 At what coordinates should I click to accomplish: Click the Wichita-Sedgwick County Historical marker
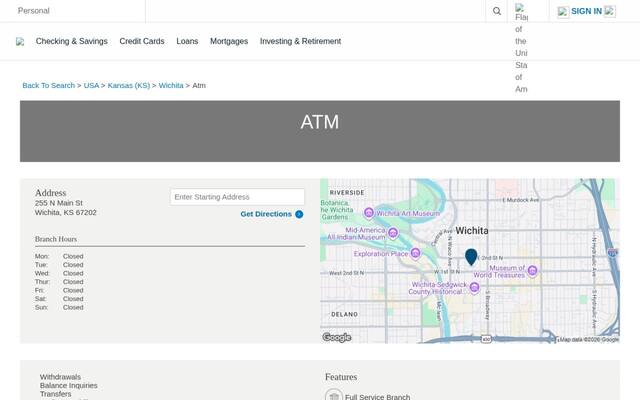tap(474, 288)
